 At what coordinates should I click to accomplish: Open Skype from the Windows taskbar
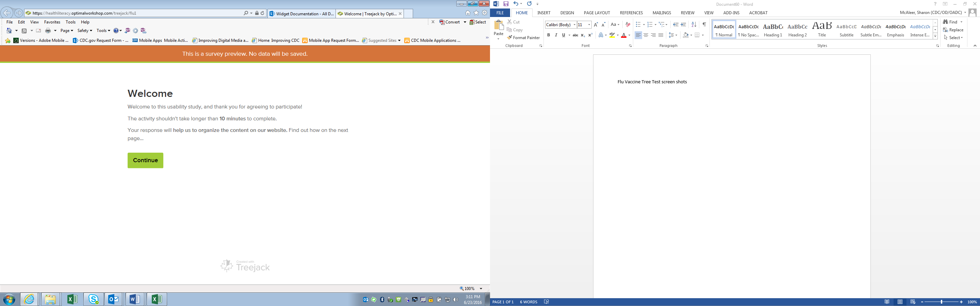click(93, 300)
